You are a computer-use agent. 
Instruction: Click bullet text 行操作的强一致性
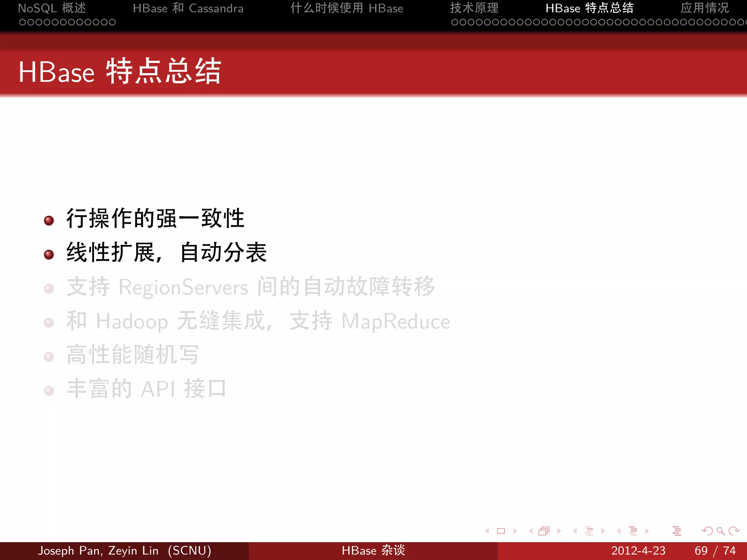click(155, 218)
